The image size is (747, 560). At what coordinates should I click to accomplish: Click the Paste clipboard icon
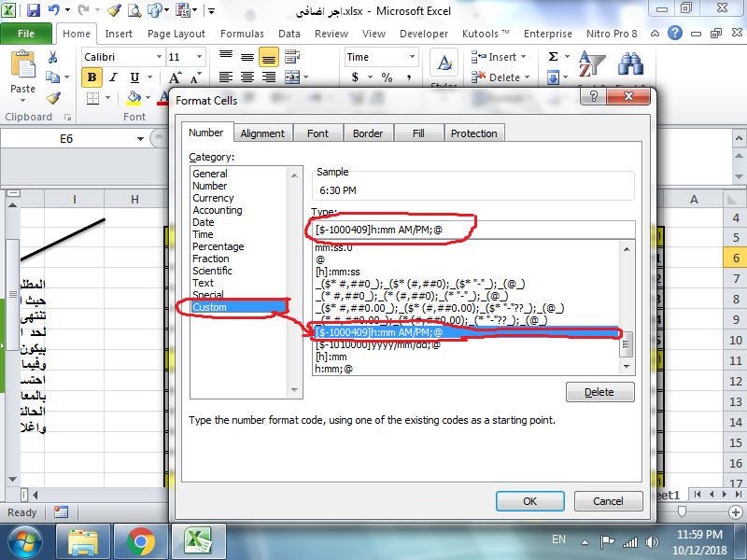click(22, 63)
